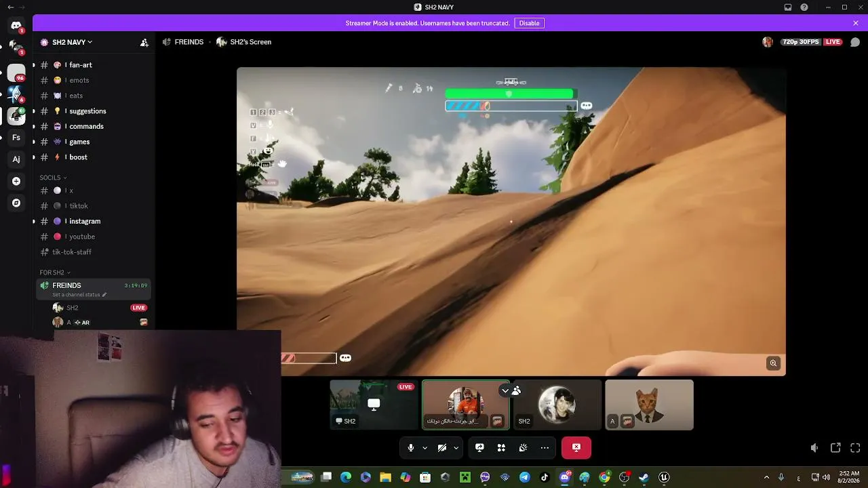Open the emots channel
Viewport: 868px width, 488px height.
[x=94, y=80]
